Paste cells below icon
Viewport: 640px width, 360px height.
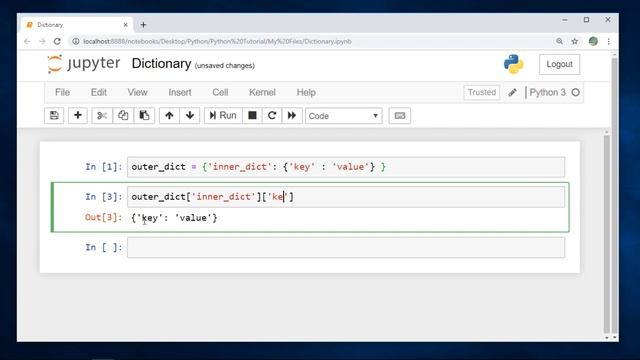[x=144, y=116]
